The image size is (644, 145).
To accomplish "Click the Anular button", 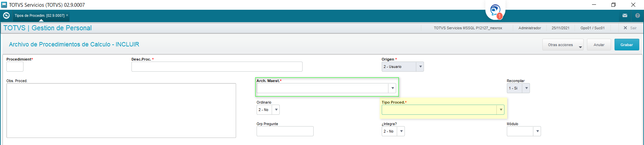I will [x=599, y=45].
